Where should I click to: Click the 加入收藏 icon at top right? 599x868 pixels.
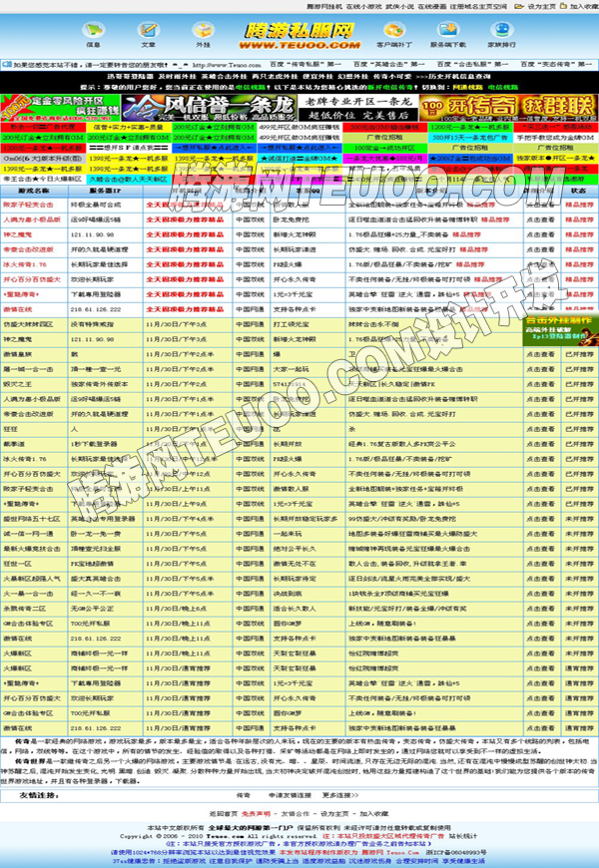[x=577, y=6]
